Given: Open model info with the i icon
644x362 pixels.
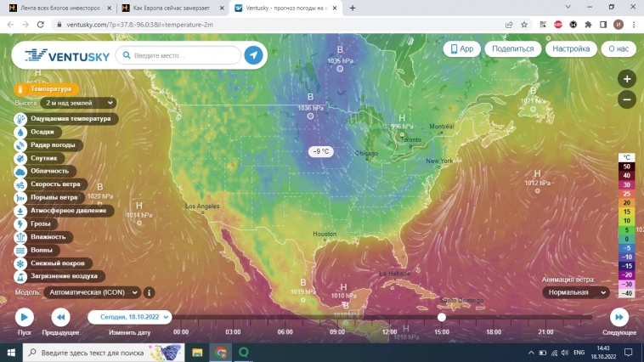Looking at the screenshot, I should click(x=149, y=292).
